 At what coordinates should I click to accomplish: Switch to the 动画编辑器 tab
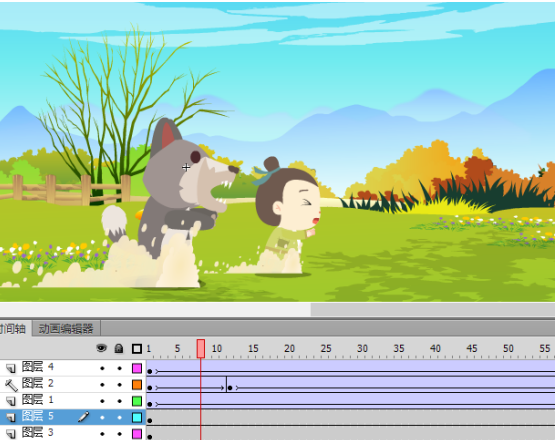click(66, 329)
